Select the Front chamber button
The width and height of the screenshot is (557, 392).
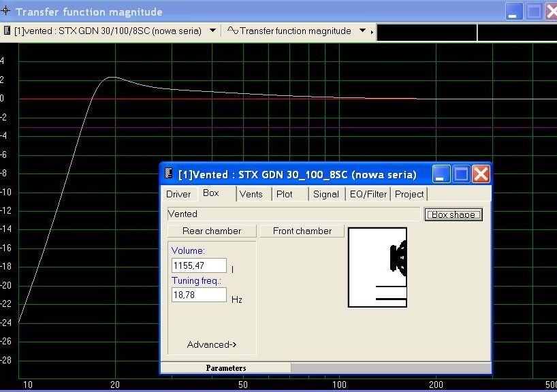pos(302,231)
